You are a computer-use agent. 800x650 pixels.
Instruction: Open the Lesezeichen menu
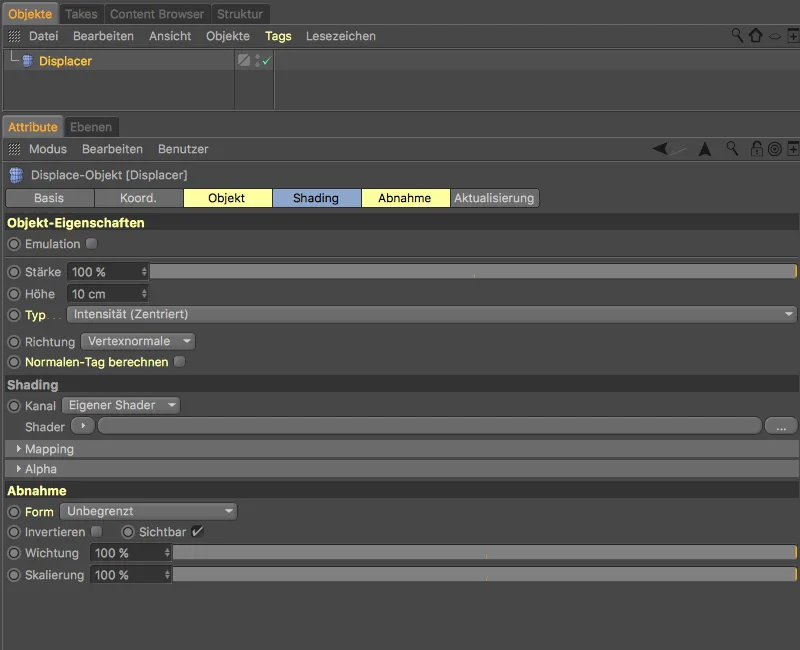pos(341,36)
